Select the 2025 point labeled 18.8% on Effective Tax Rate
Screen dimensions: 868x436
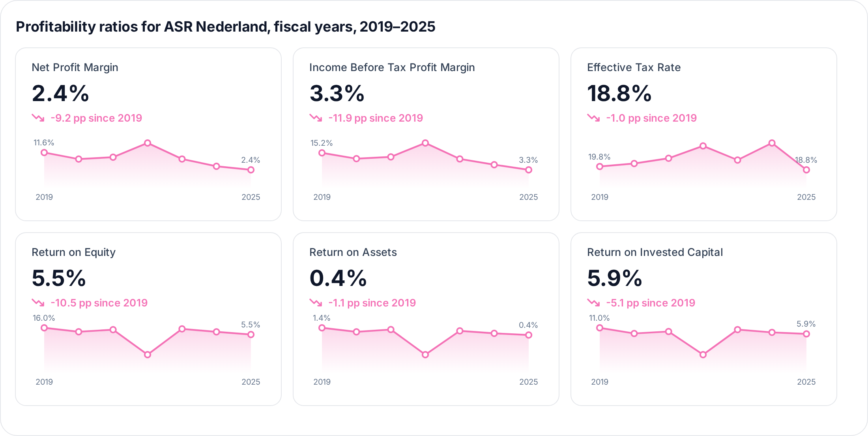pyautogui.click(x=806, y=170)
